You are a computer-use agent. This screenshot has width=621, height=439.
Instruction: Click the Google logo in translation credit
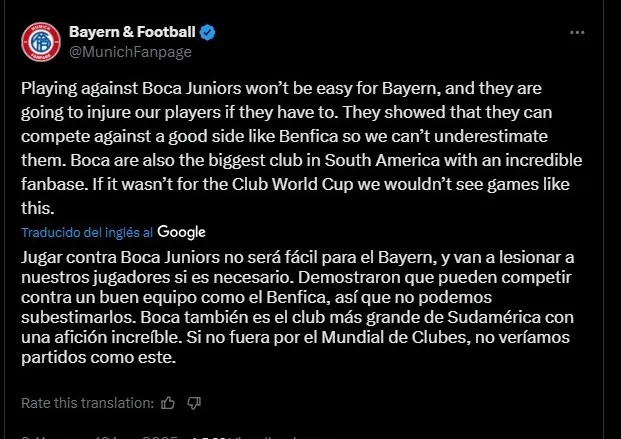[x=182, y=232]
